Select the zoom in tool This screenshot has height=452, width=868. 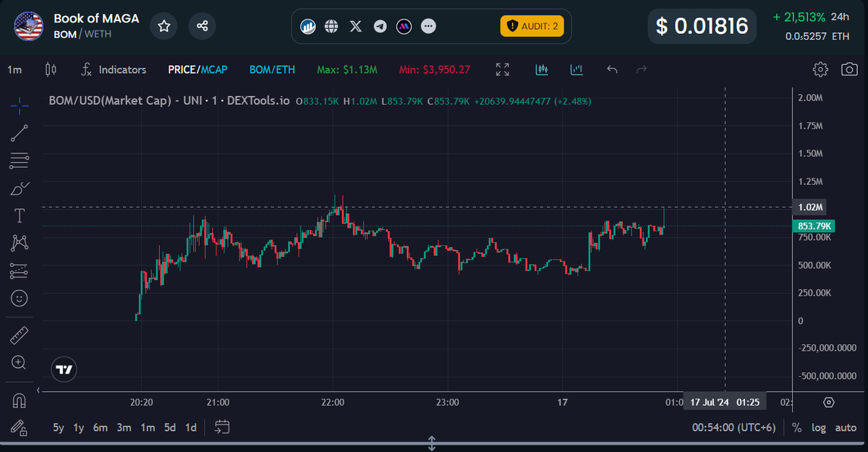(x=20, y=362)
